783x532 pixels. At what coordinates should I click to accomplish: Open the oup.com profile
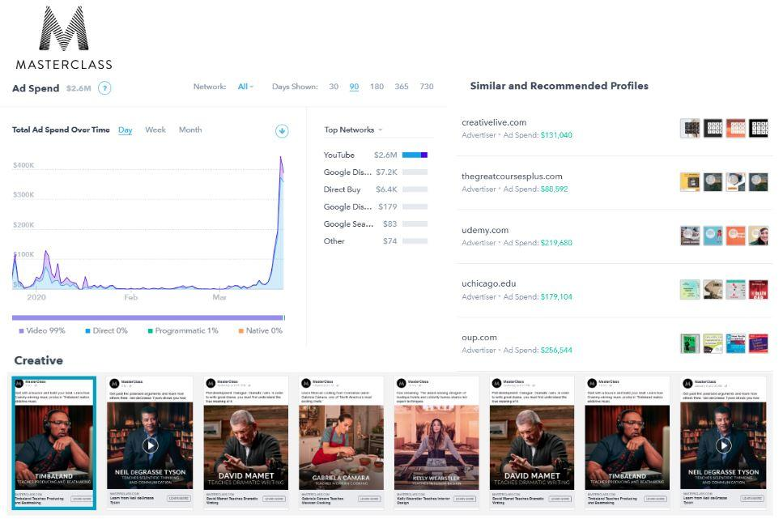point(479,338)
